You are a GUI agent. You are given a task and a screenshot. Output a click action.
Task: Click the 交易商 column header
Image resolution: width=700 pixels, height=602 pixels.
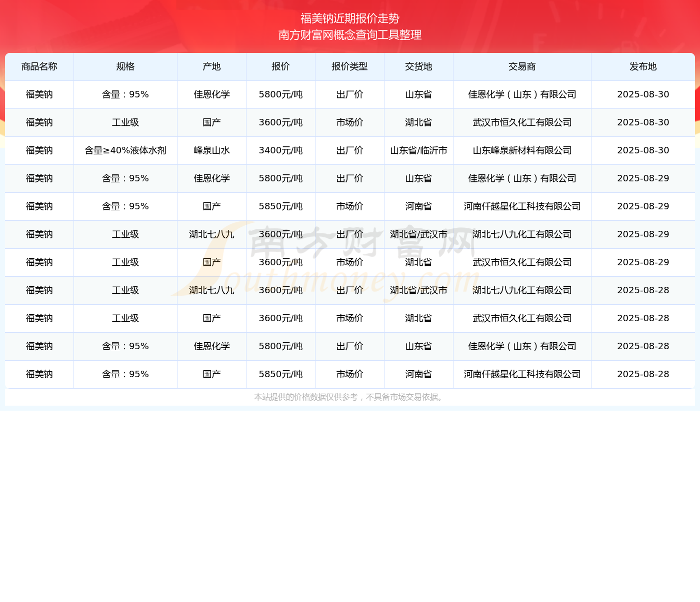[522, 66]
